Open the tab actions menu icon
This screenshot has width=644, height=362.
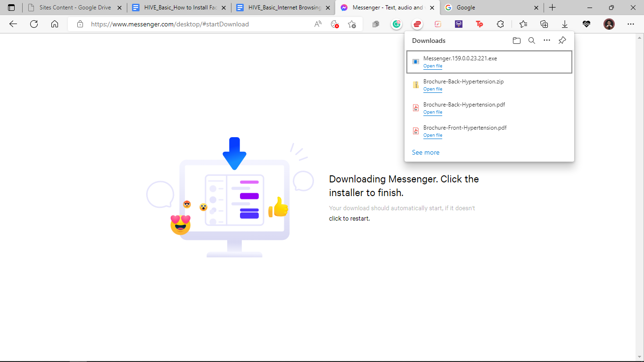pos(11,8)
